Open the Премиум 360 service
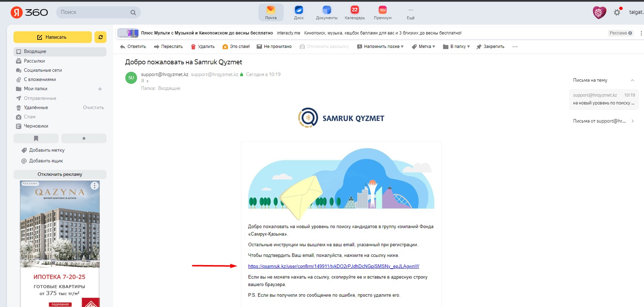Screen dimensions: 644x307 click(383, 12)
